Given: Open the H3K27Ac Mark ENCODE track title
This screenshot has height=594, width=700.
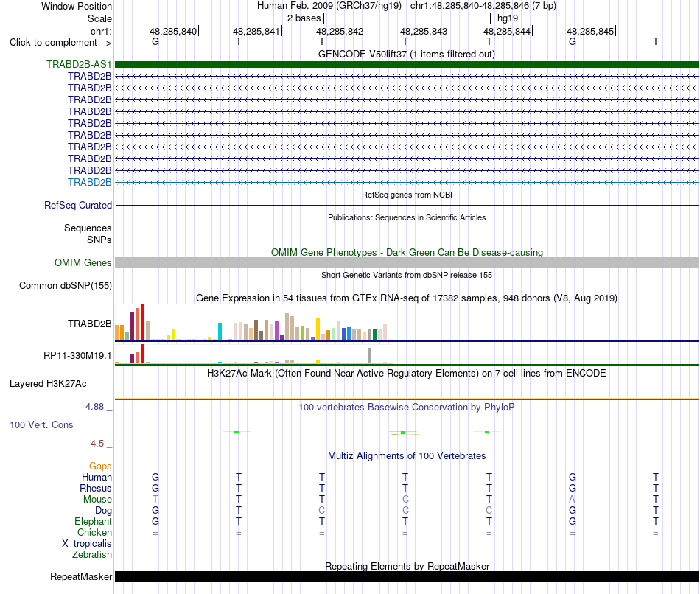Looking at the screenshot, I should pos(407,374).
